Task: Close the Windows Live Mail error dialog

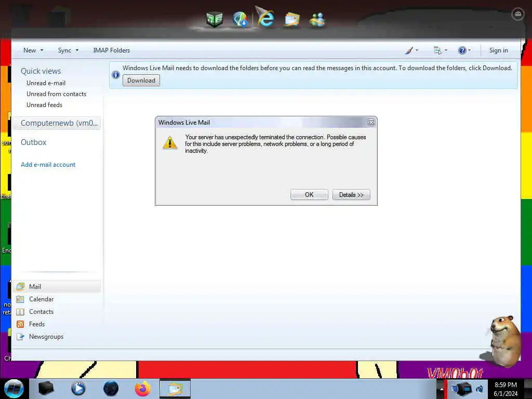Action: click(371, 123)
